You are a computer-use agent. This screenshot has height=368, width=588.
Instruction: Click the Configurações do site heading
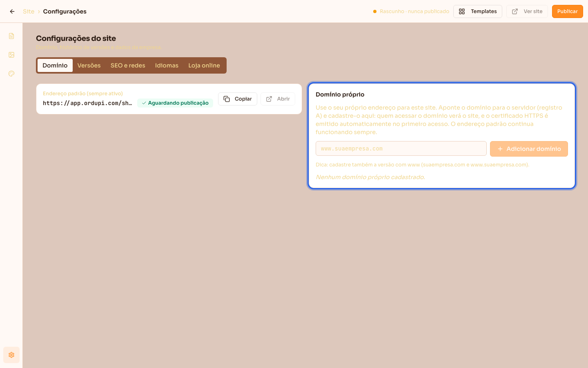(76, 38)
